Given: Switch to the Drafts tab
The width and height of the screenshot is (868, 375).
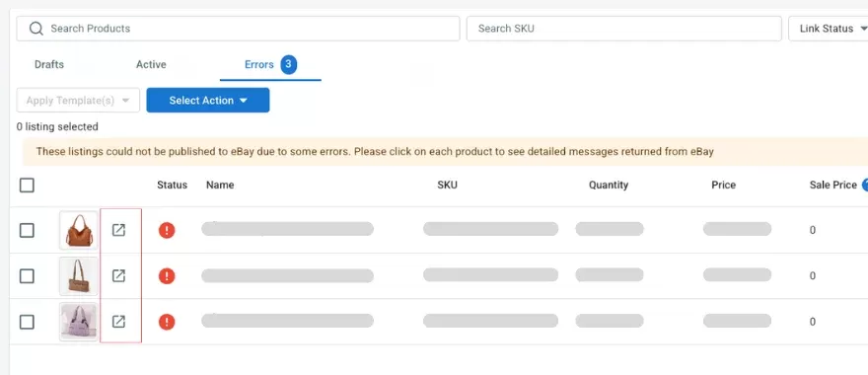Looking at the screenshot, I should pyautogui.click(x=49, y=64).
